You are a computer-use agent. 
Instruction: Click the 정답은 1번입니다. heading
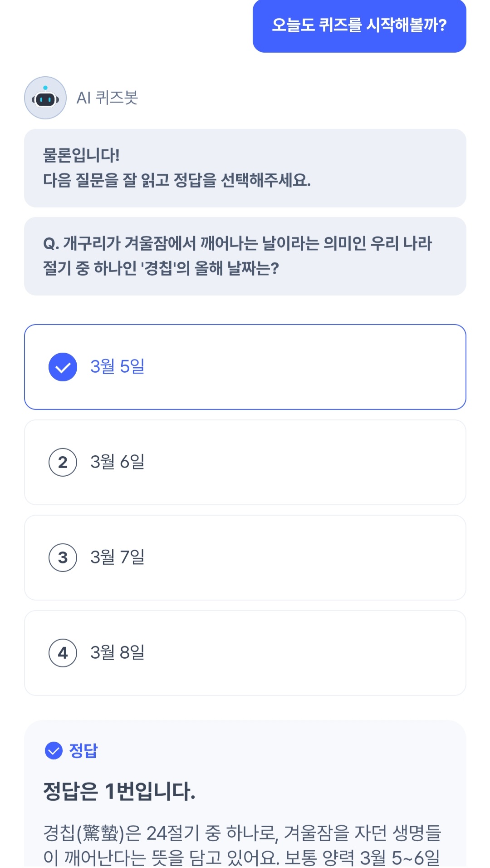(x=119, y=791)
